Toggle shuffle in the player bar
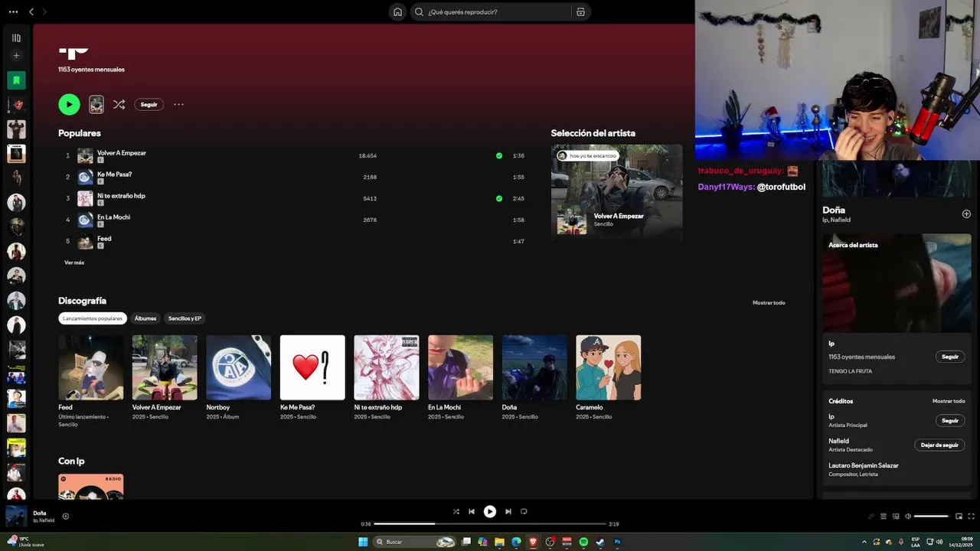Screen dimensions: 980x551 click(x=456, y=511)
